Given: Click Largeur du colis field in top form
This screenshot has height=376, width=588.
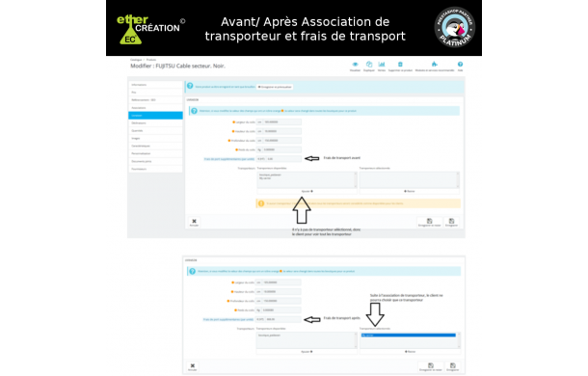Looking at the screenshot, I should [x=282, y=121].
